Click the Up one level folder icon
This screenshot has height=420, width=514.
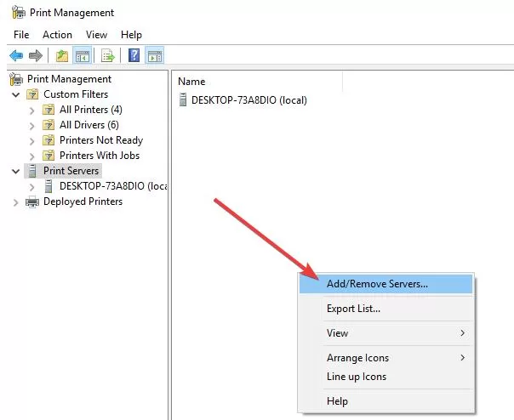(x=62, y=56)
